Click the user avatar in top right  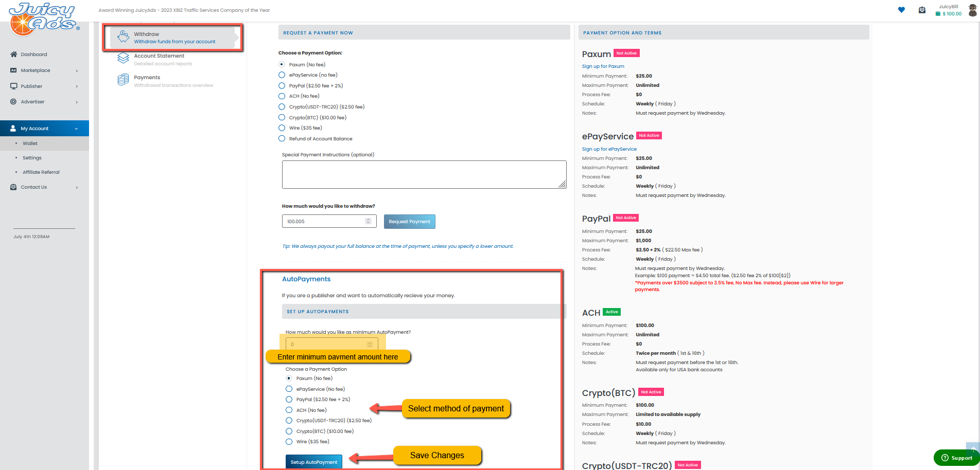point(972,10)
